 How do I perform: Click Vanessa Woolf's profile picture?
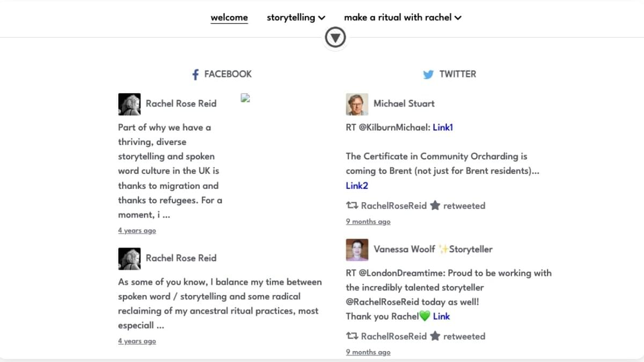click(357, 249)
